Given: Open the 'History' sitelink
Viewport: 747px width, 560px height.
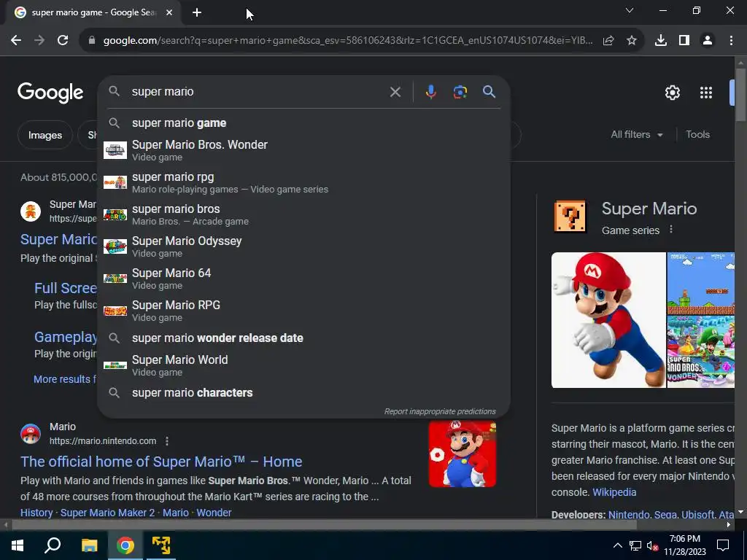Looking at the screenshot, I should (36, 513).
